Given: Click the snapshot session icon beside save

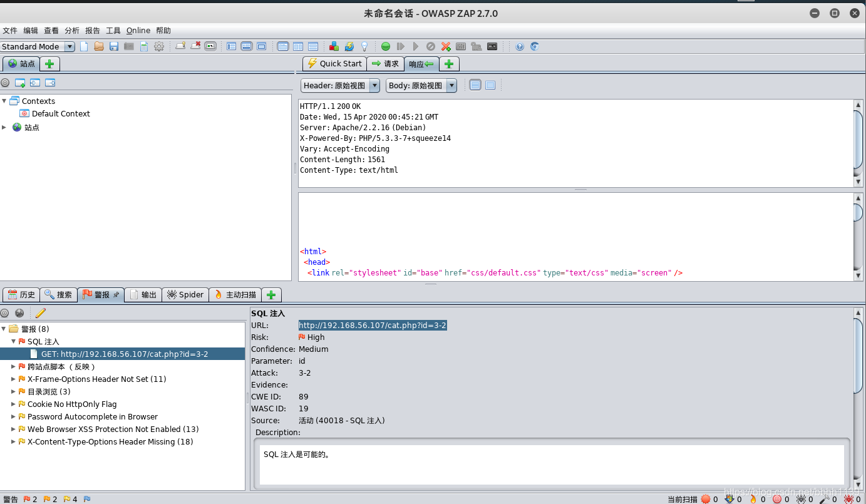Looking at the screenshot, I should [129, 46].
